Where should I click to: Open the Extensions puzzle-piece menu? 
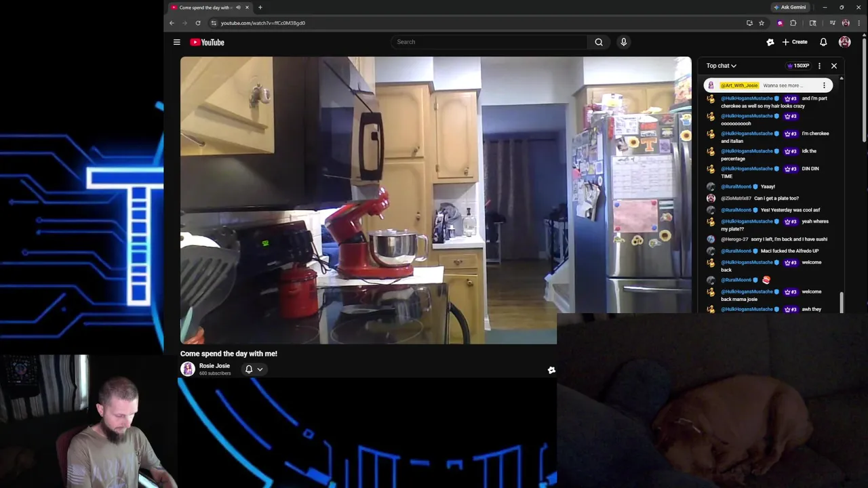pyautogui.click(x=793, y=23)
